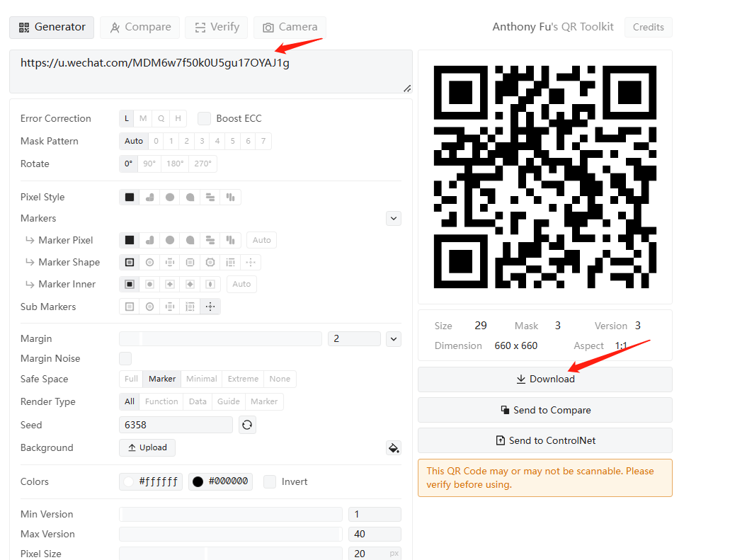Rotate the QR code 90°
The height and width of the screenshot is (560, 747).
[x=149, y=164]
